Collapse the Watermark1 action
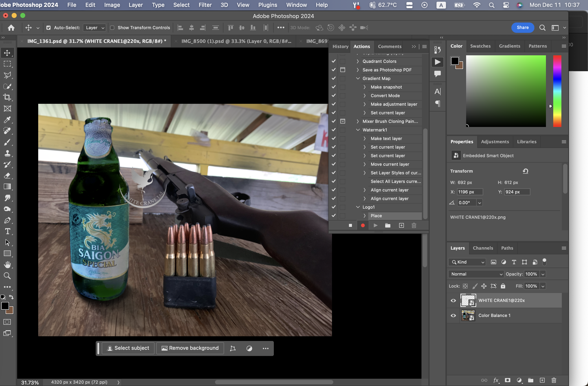Screen dimensions: 588x386 (358, 130)
